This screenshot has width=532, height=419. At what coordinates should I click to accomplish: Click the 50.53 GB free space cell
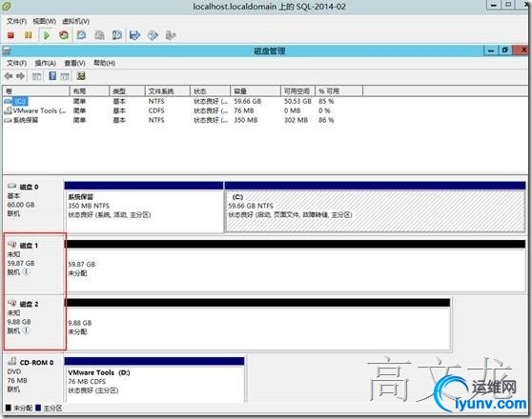point(297,101)
